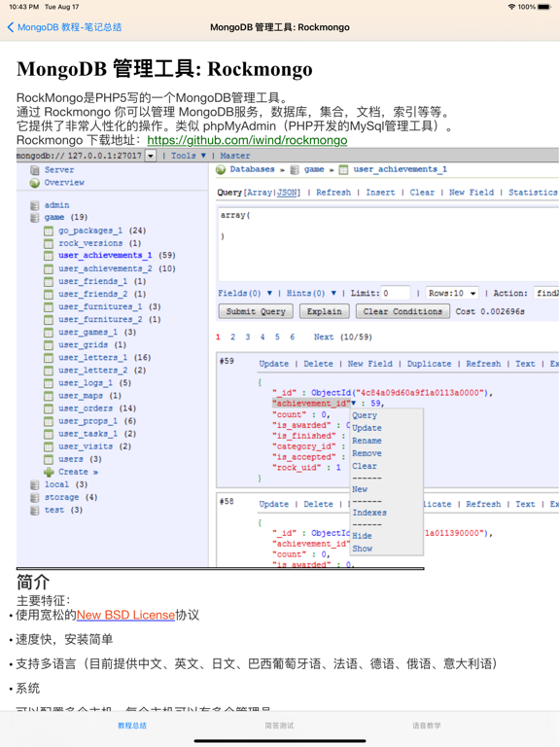The width and height of the screenshot is (560, 747).
Task: Click the Wi-Fi status icon
Action: click(512, 7)
